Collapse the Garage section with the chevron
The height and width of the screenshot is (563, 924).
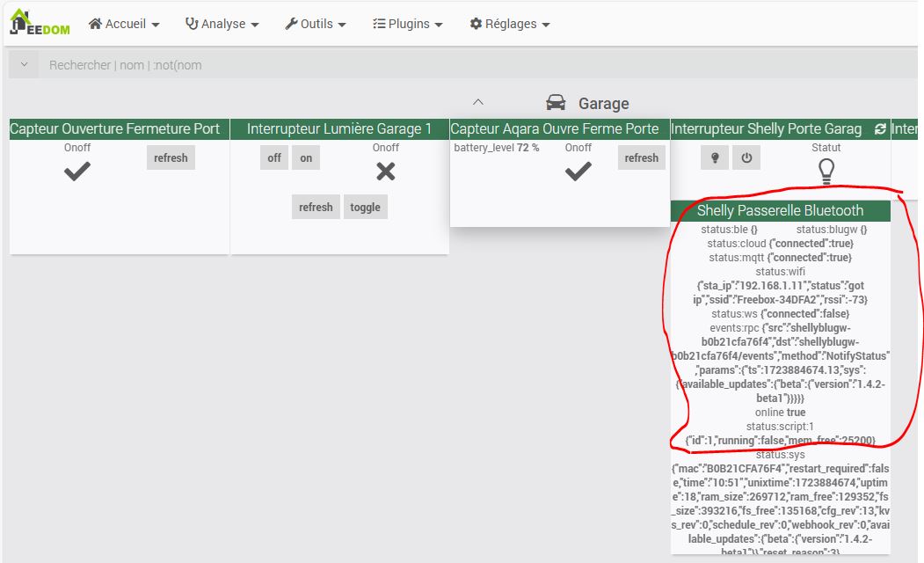coord(478,102)
